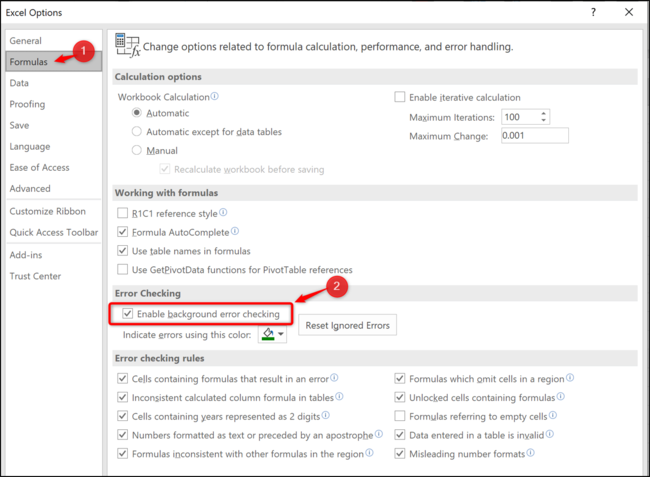The width and height of the screenshot is (650, 477).
Task: Toggle Recalculate workbook before saving
Action: coord(165,169)
